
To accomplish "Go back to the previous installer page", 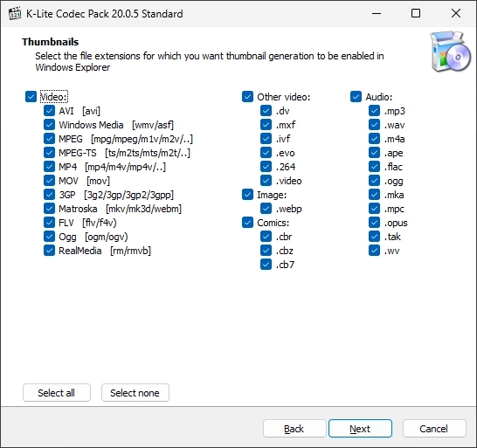I will click(294, 429).
